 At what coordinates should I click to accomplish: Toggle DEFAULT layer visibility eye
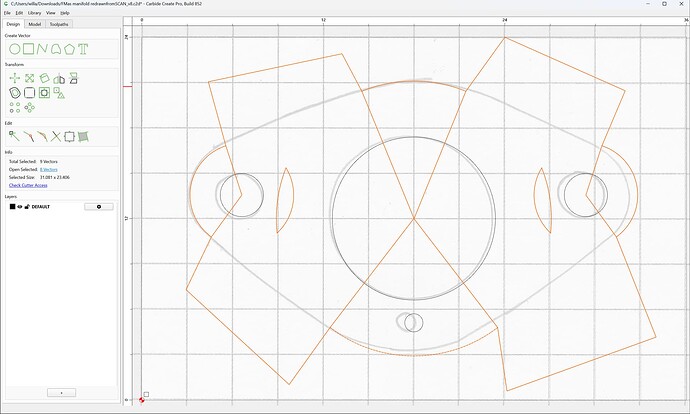[x=20, y=206]
